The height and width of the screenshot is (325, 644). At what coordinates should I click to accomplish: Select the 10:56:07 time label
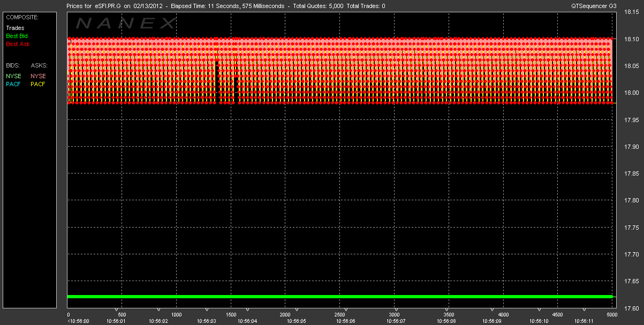(x=396, y=321)
